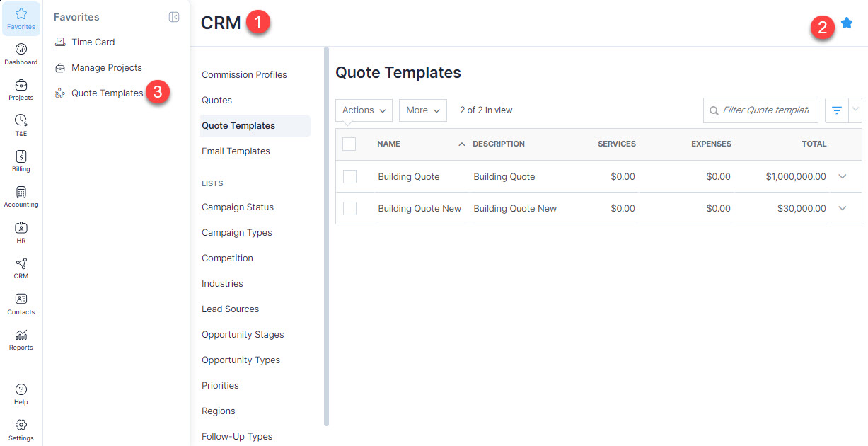
Task: Check the Building Quote New row checkbox
Action: tap(349, 208)
